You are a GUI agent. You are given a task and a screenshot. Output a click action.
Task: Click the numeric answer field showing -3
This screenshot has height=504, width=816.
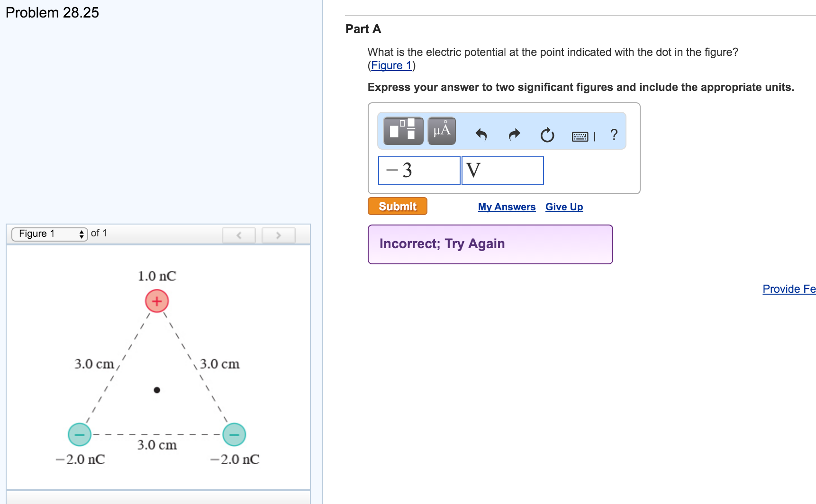(418, 170)
